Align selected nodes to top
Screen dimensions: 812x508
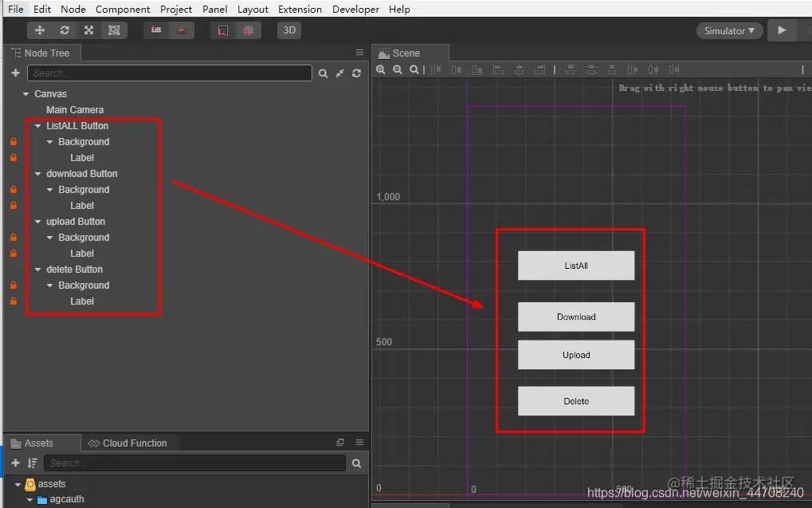(436, 69)
